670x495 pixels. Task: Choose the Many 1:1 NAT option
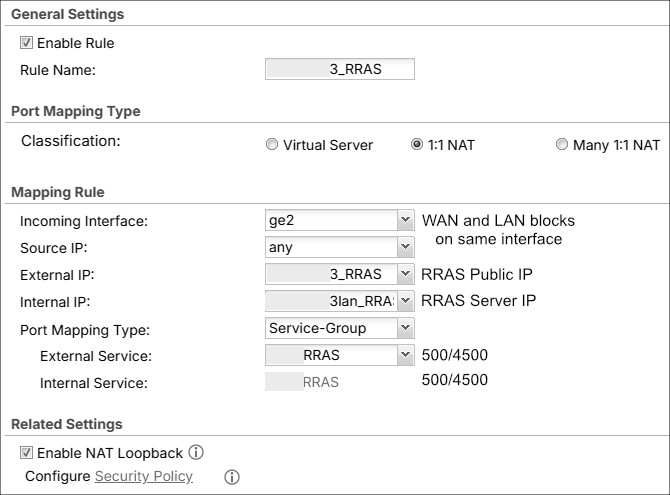click(562, 145)
